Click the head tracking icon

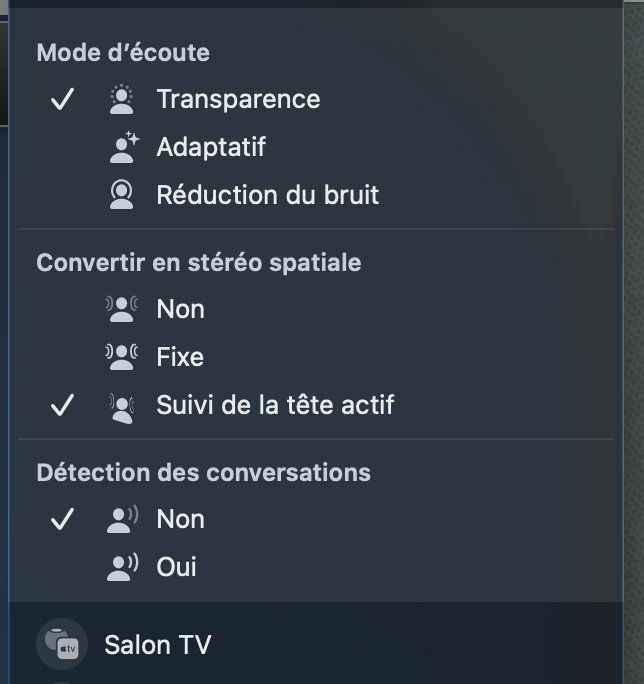[122, 406]
